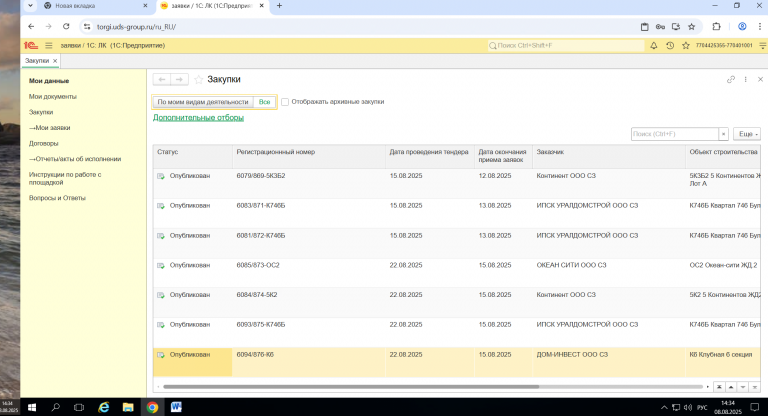Sort by the Статус column header
Screen dimensions: 768x416
coord(193,156)
